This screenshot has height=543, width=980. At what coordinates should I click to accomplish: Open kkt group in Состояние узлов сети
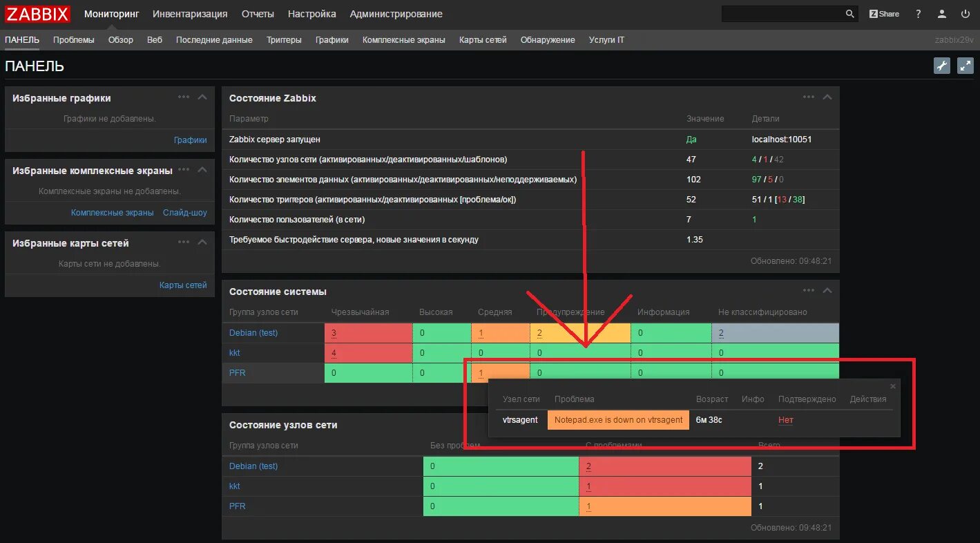[235, 486]
